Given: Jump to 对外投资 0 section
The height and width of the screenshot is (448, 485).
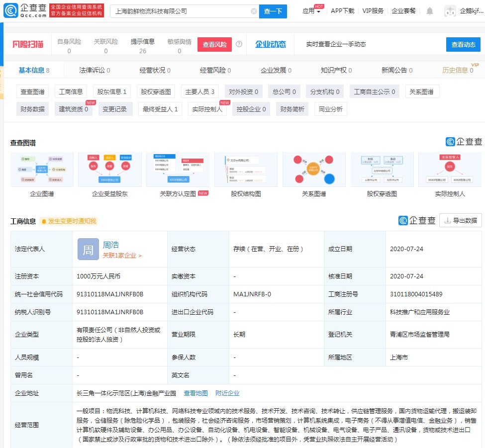Looking at the screenshot, I should pyautogui.click(x=243, y=91).
